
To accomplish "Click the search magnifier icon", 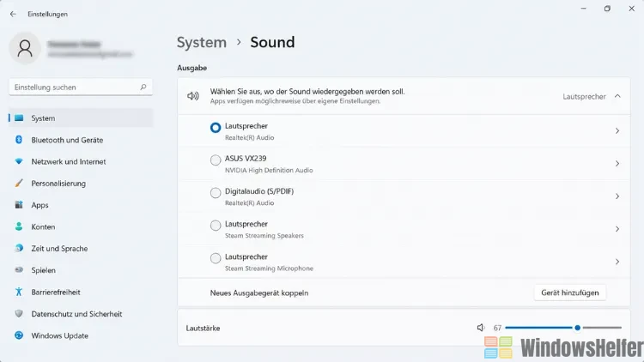I will tap(143, 87).
